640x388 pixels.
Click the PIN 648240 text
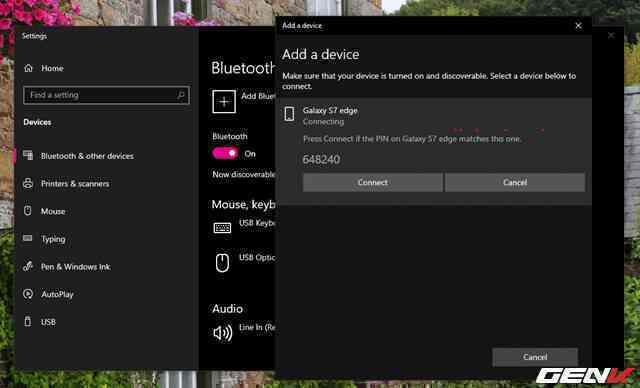coord(321,159)
